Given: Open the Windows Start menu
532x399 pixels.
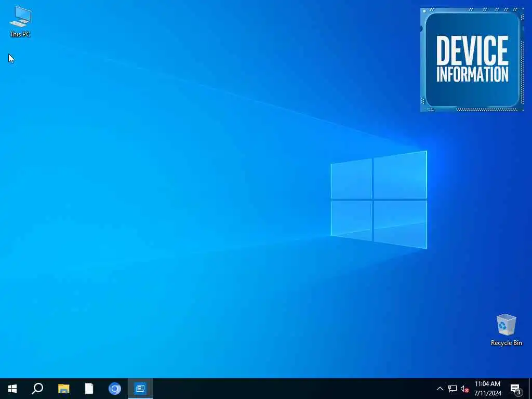Looking at the screenshot, I should pos(12,389).
